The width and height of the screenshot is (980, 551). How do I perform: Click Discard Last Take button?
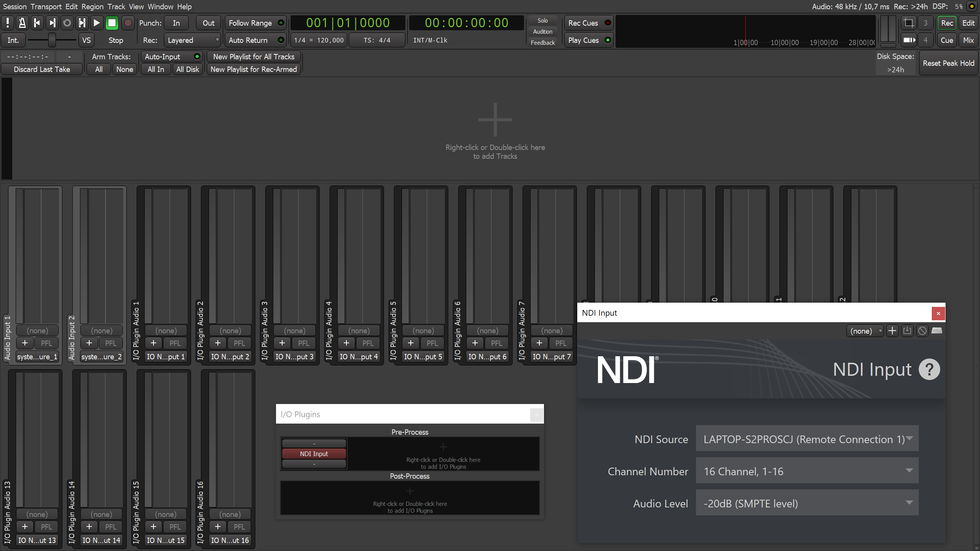pos(42,69)
